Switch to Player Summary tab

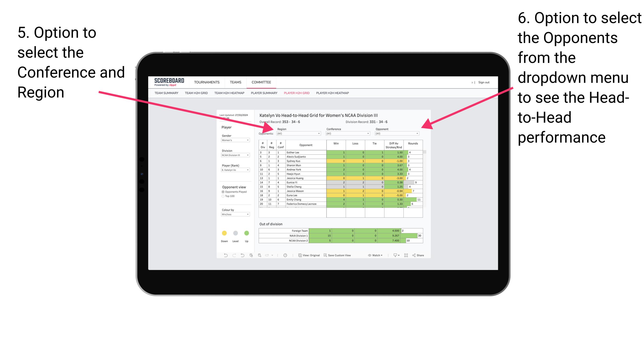pos(264,94)
